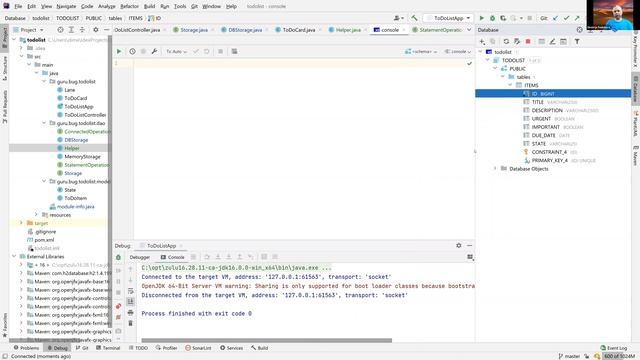The height and width of the screenshot is (360, 640).
Task: Open the Refactor menu
Action: pyautogui.click(x=129, y=7)
